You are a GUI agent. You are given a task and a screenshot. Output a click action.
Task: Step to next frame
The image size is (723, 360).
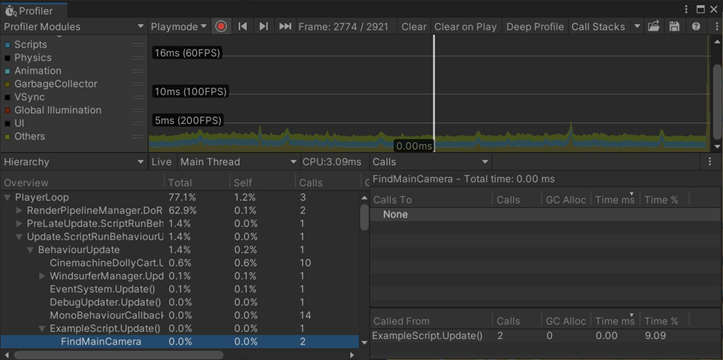pos(264,27)
